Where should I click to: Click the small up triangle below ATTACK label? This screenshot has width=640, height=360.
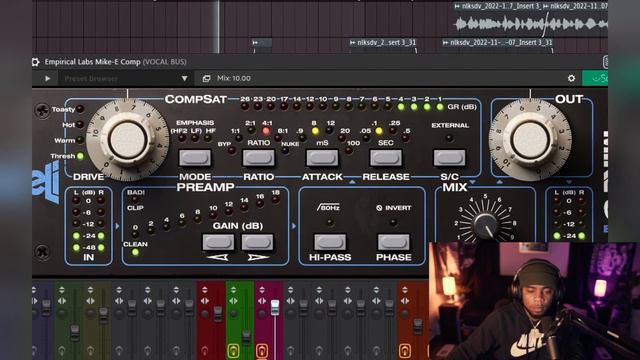point(352,182)
